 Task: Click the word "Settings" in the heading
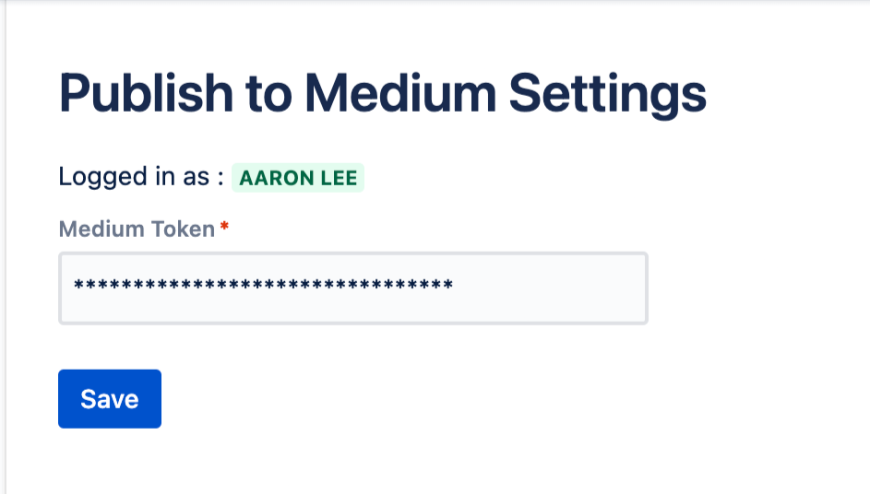[x=608, y=95]
